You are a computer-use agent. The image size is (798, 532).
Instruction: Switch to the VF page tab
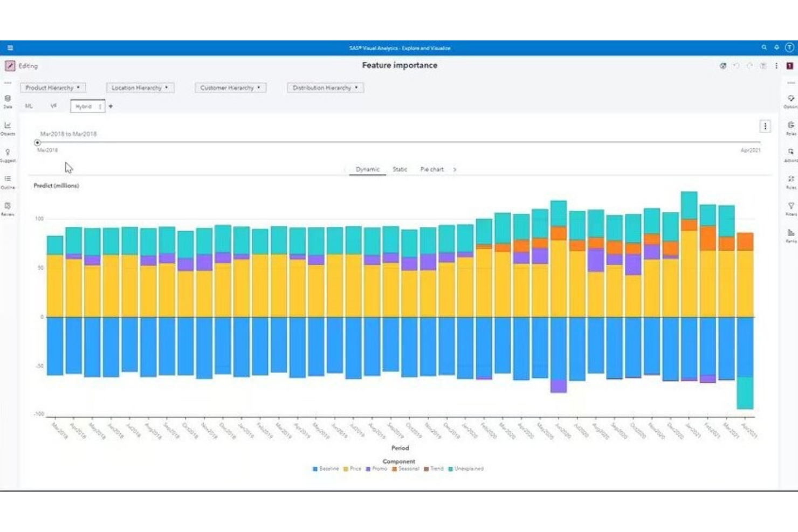pyautogui.click(x=53, y=106)
